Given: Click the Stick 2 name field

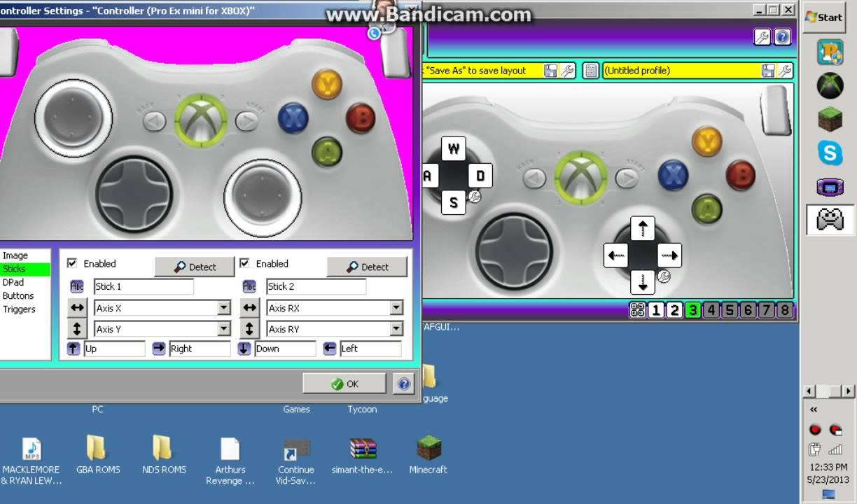Looking at the screenshot, I should 316,286.
